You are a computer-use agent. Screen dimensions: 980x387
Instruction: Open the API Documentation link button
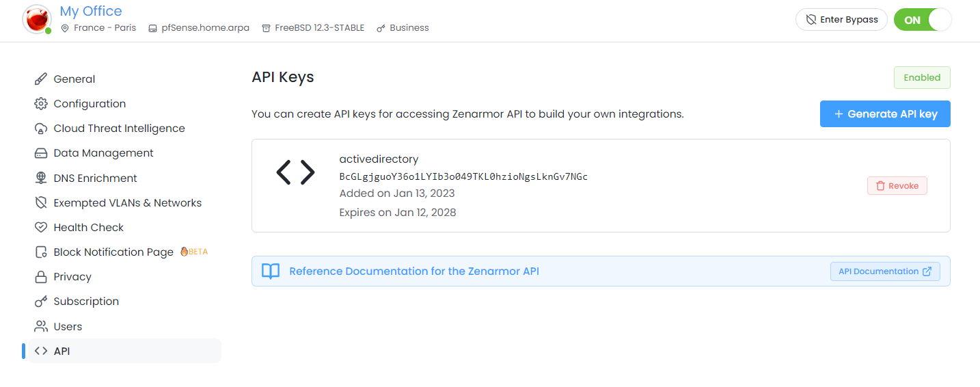(x=885, y=271)
